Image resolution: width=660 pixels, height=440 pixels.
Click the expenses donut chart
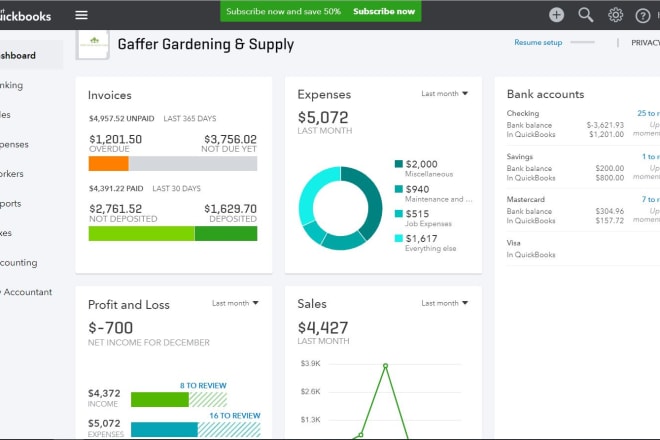341,208
